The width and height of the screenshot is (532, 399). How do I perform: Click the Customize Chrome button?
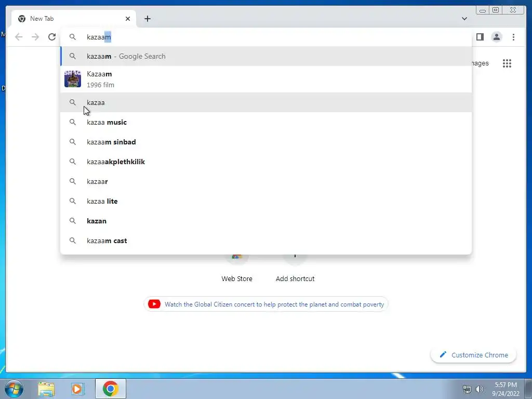[473, 355]
